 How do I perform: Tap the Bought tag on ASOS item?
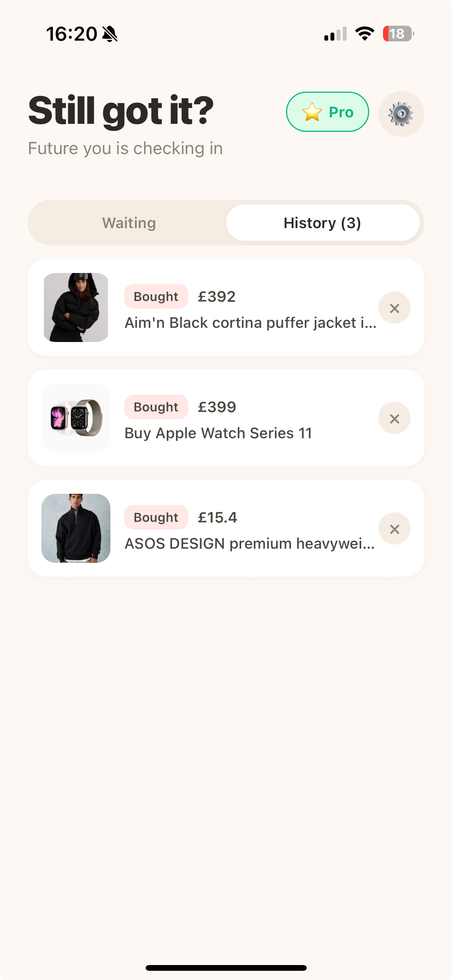(x=156, y=517)
